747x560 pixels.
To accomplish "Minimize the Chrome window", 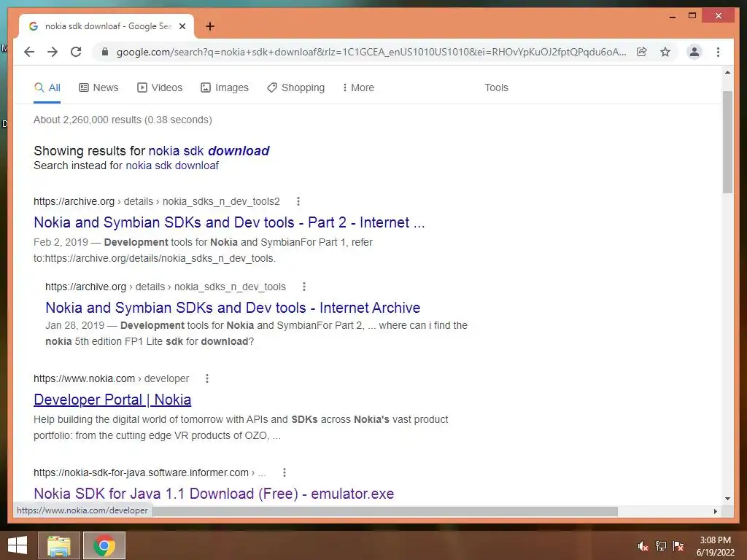I will click(x=672, y=16).
